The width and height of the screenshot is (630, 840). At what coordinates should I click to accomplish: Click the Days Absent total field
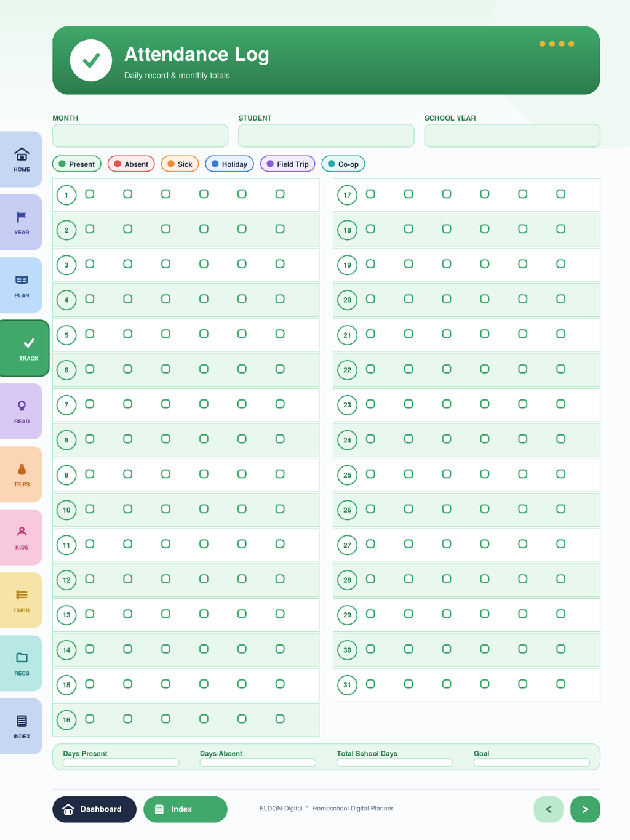coord(258,762)
